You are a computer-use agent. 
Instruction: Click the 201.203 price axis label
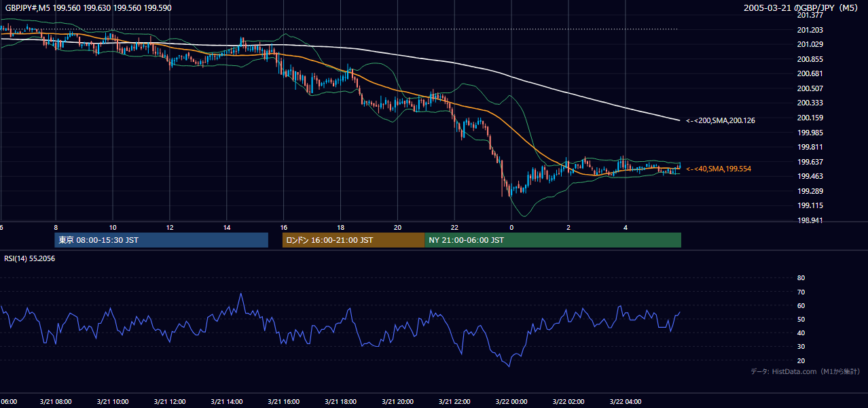(810, 30)
